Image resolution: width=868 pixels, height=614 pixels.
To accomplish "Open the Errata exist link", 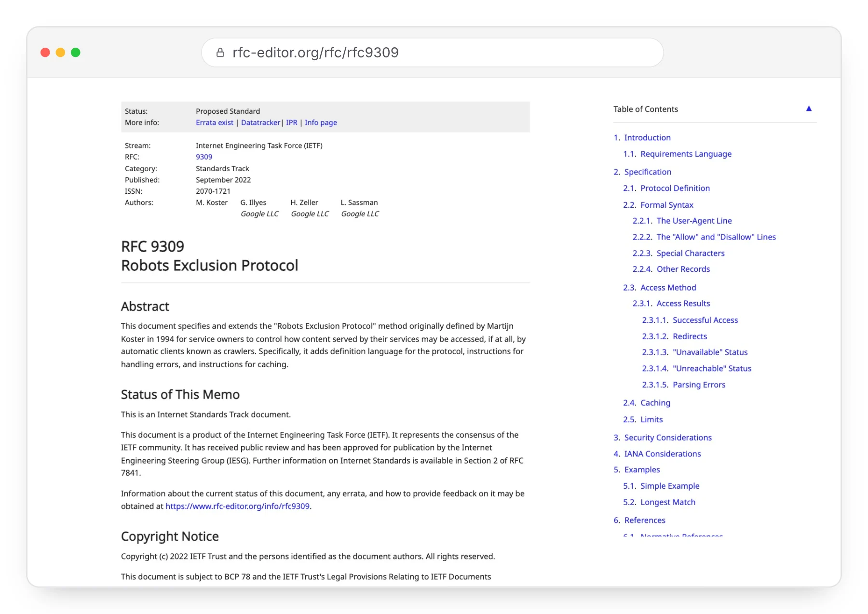I will [x=215, y=122].
